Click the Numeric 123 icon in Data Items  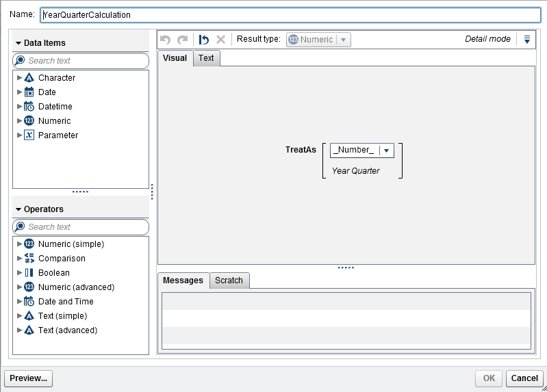pyautogui.click(x=29, y=120)
